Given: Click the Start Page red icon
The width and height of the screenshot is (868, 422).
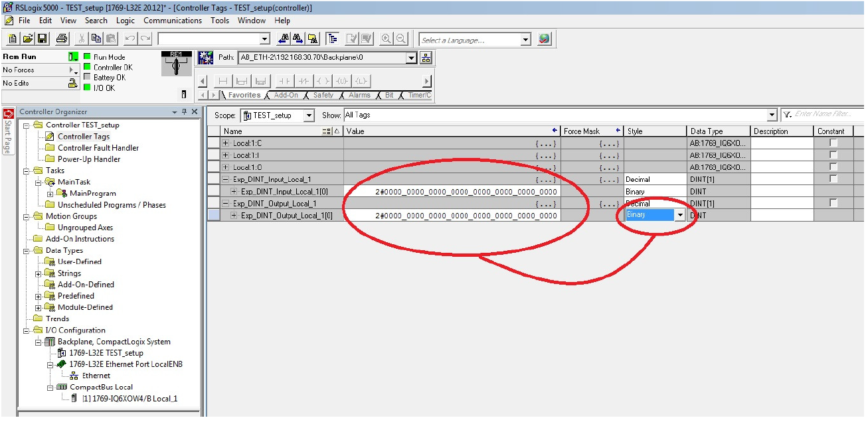Looking at the screenshot, I should pyautogui.click(x=9, y=114).
